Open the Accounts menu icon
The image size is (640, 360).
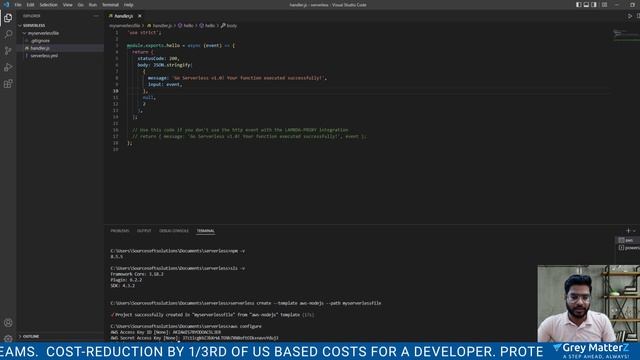click(x=8, y=323)
